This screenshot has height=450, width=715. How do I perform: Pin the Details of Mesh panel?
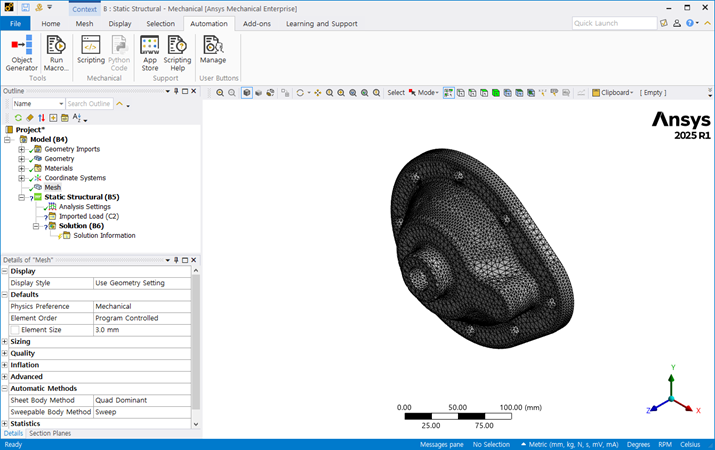coord(176,260)
